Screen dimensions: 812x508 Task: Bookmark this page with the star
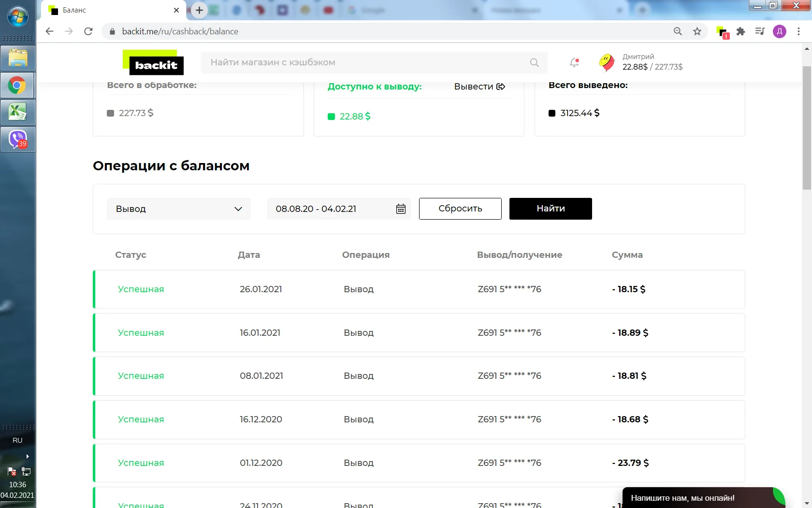point(697,31)
